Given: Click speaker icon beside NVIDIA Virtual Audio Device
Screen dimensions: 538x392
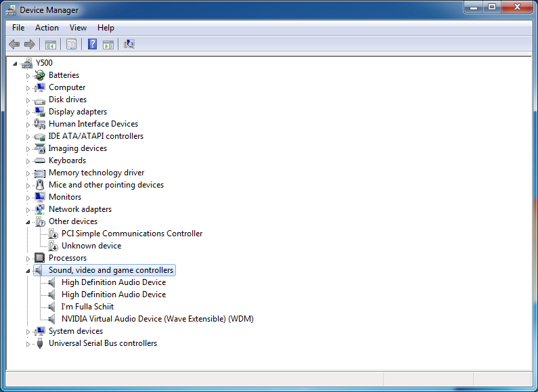Looking at the screenshot, I should (51, 319).
